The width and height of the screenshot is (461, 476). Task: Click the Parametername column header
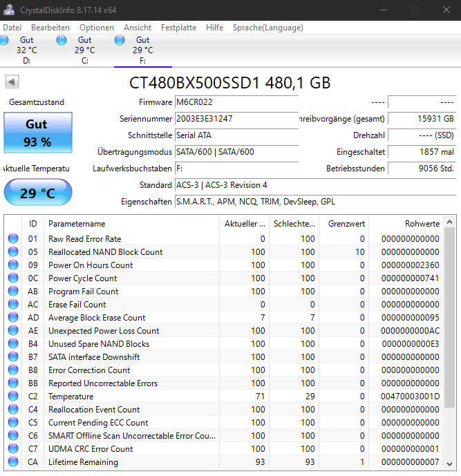(x=131, y=224)
